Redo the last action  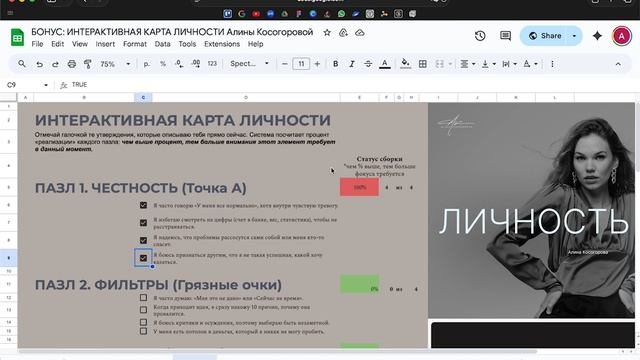[x=55, y=64]
